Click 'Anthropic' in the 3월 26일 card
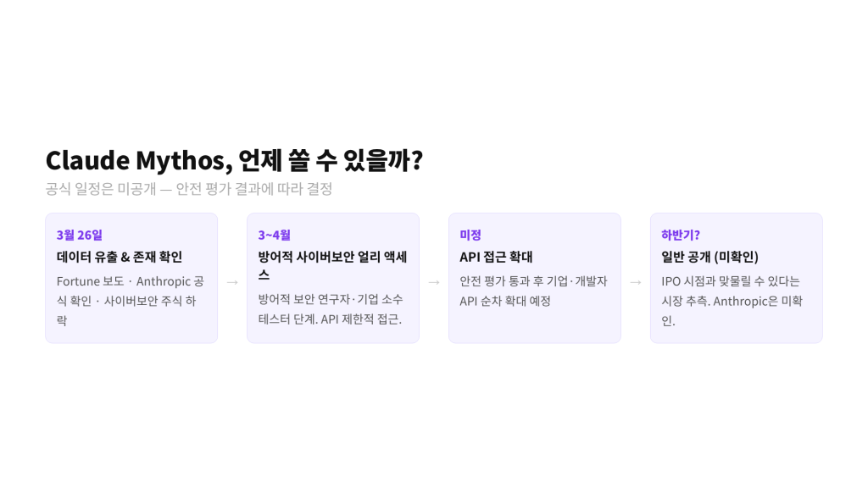Viewport: 868px width, 488px height. click(164, 281)
